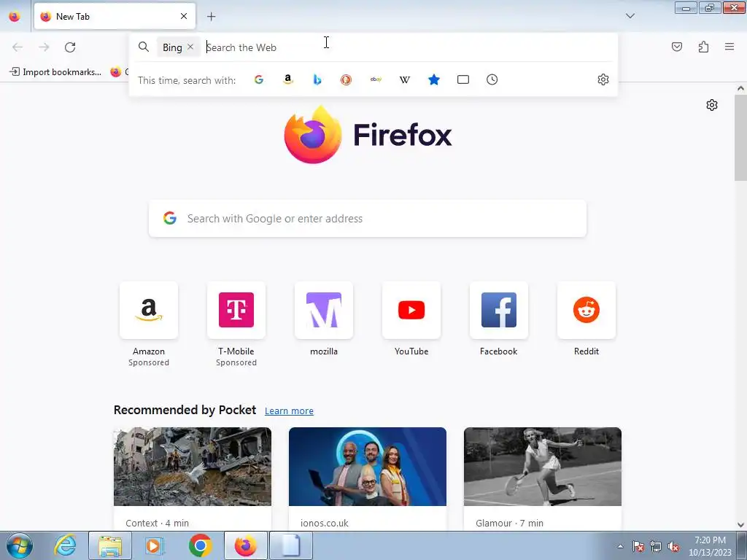Click the taskbar clock 7:20 PM
The image size is (747, 560).
point(710,546)
